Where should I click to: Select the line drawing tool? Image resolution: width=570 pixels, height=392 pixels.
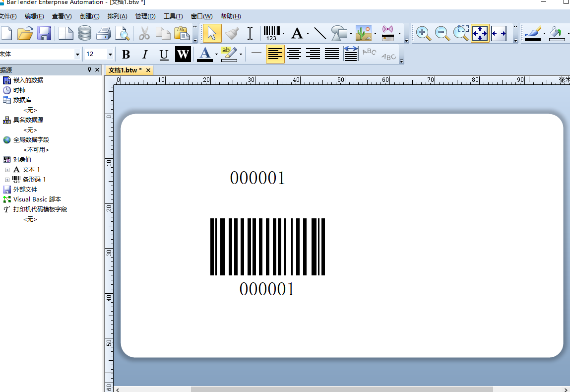coord(320,34)
